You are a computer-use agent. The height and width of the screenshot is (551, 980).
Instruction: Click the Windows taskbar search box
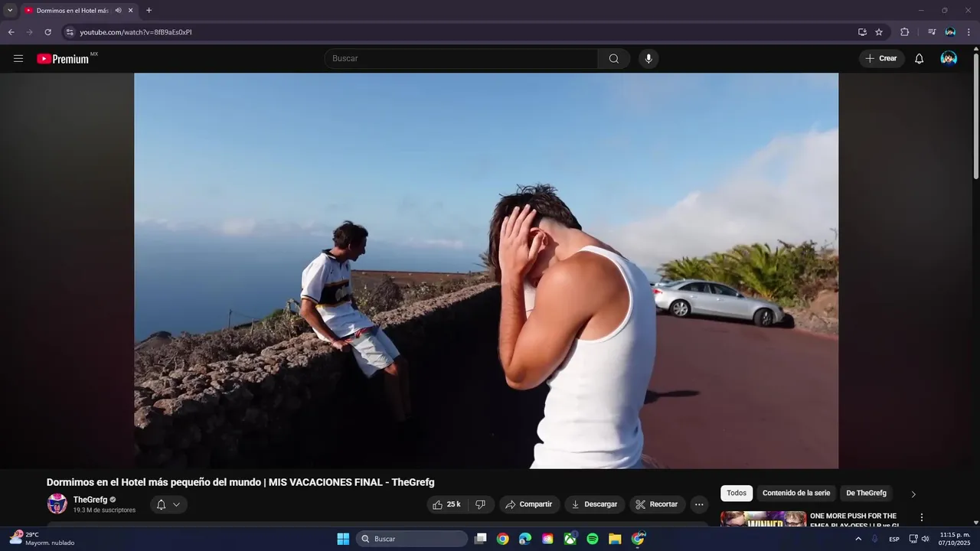(x=412, y=539)
